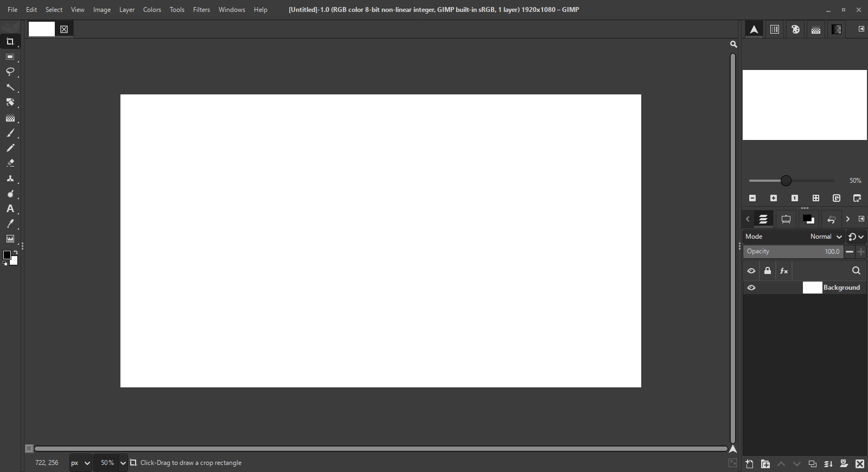The height and width of the screenshot is (472, 868).
Task: Select the Color Picker eyedropper
Action: pos(10,224)
